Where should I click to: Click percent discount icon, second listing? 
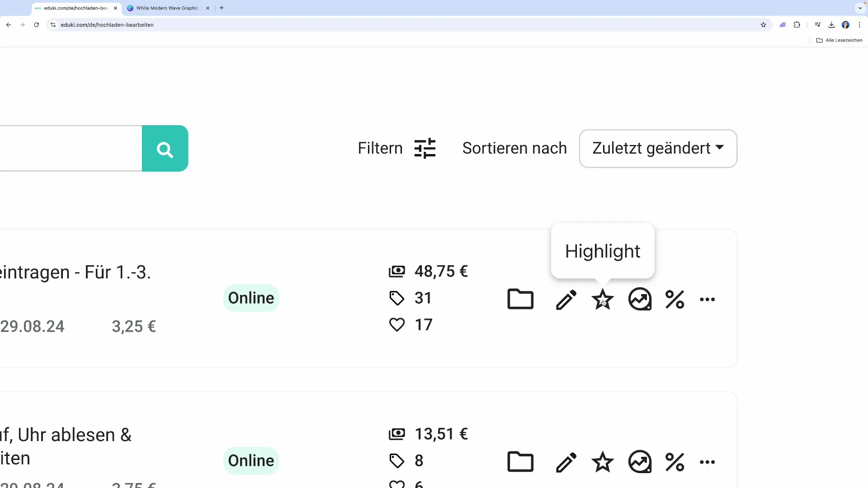pos(675,462)
